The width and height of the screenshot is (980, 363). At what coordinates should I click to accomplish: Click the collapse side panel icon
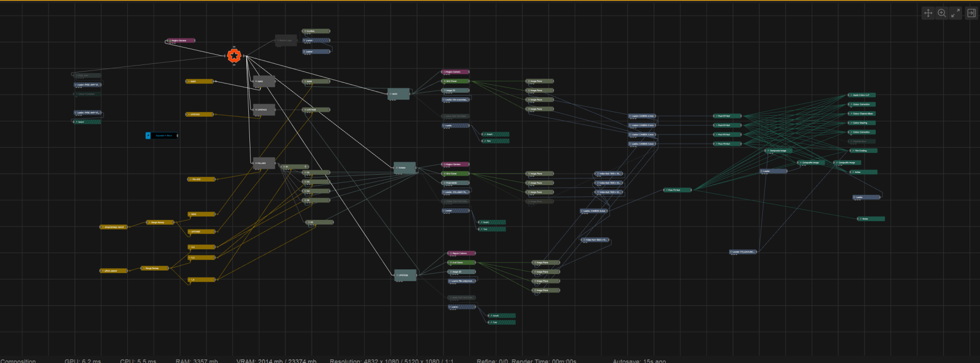971,13
